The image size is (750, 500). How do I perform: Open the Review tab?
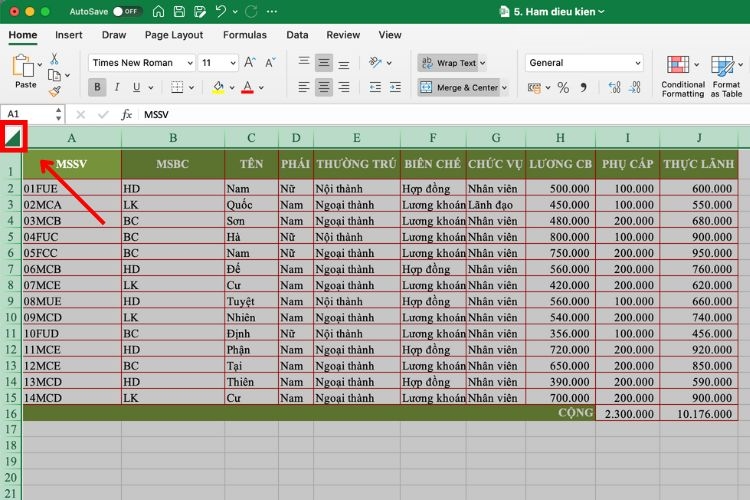(343, 35)
